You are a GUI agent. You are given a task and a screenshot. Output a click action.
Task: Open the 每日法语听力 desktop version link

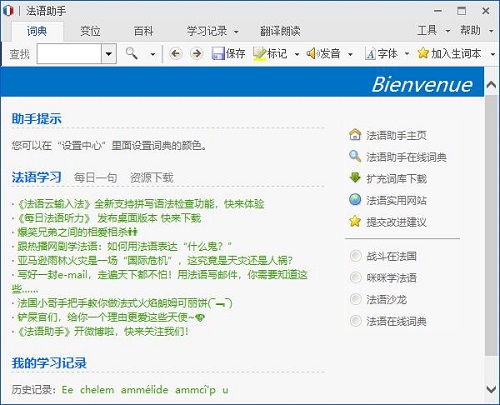(109, 218)
